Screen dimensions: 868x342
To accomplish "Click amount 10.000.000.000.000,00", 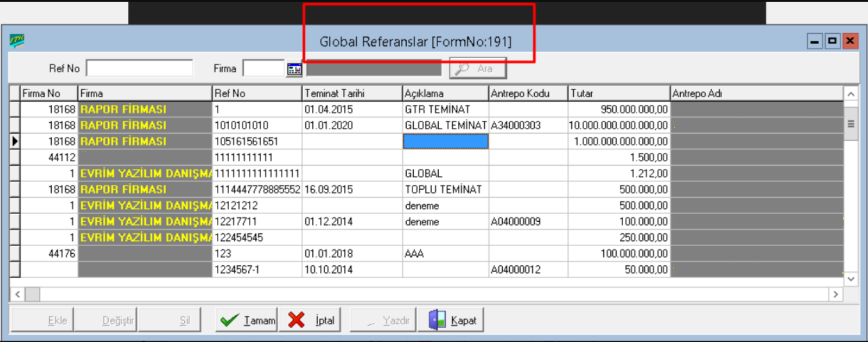I will pyautogui.click(x=619, y=125).
